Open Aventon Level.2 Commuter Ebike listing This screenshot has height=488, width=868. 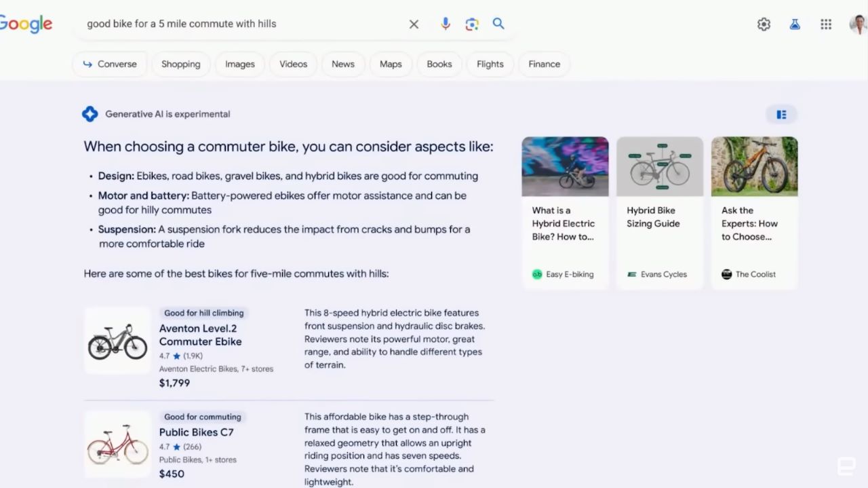[x=200, y=335]
